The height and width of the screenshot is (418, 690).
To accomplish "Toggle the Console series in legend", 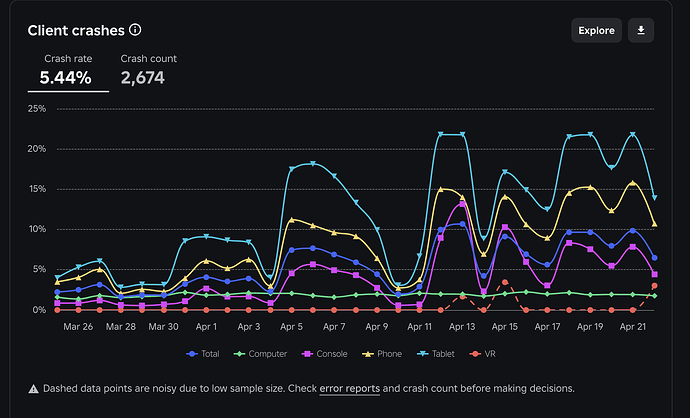I will click(x=325, y=354).
